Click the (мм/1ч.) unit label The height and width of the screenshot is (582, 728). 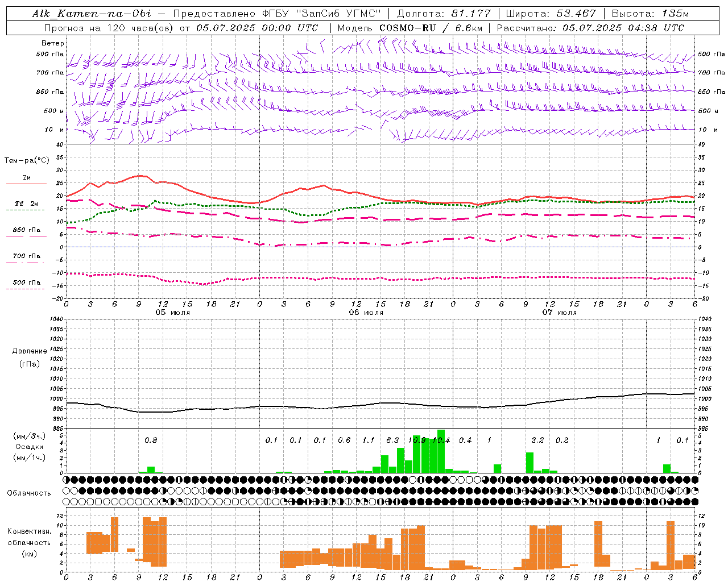pyautogui.click(x=30, y=458)
